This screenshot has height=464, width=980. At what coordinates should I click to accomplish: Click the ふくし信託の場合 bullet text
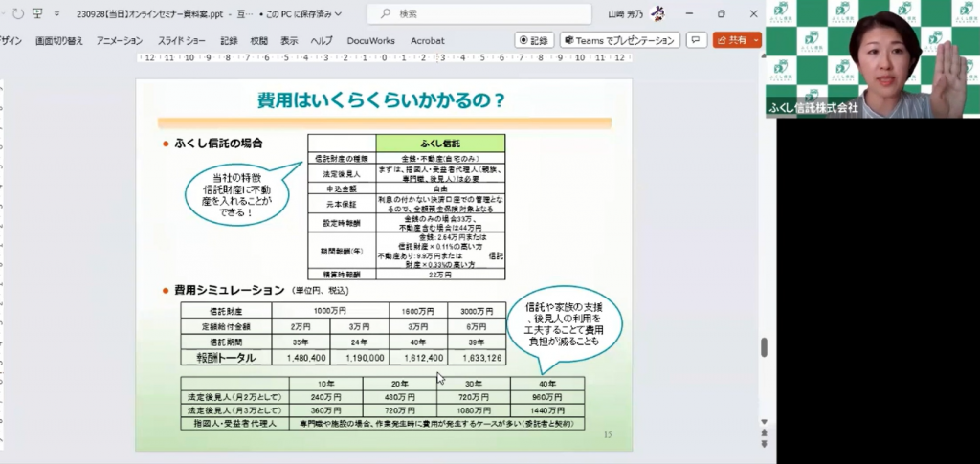[218, 143]
